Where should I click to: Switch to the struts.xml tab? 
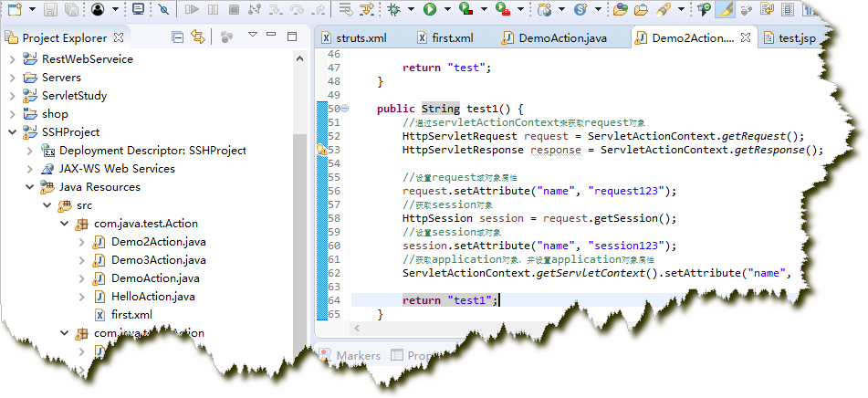(x=361, y=38)
